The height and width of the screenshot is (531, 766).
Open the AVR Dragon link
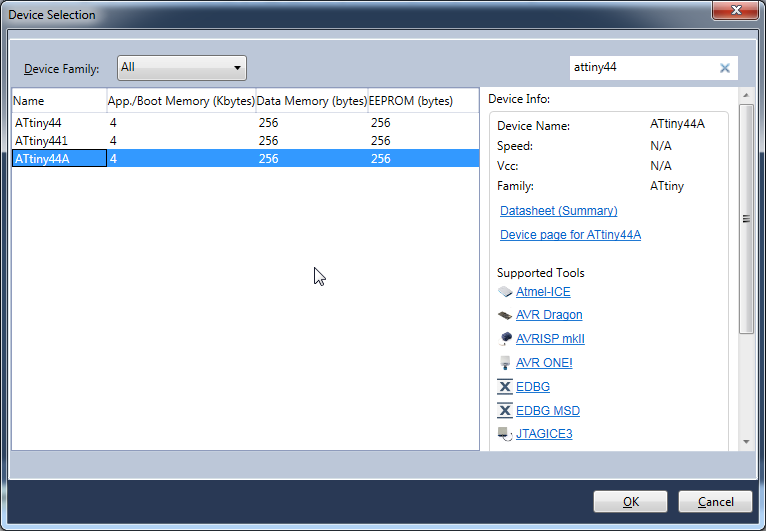tap(549, 315)
